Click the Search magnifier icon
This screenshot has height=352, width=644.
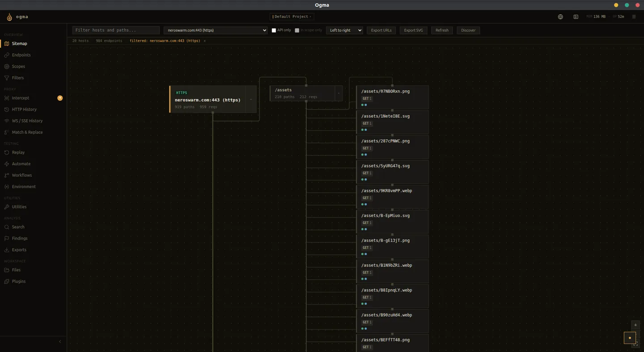tap(7, 227)
